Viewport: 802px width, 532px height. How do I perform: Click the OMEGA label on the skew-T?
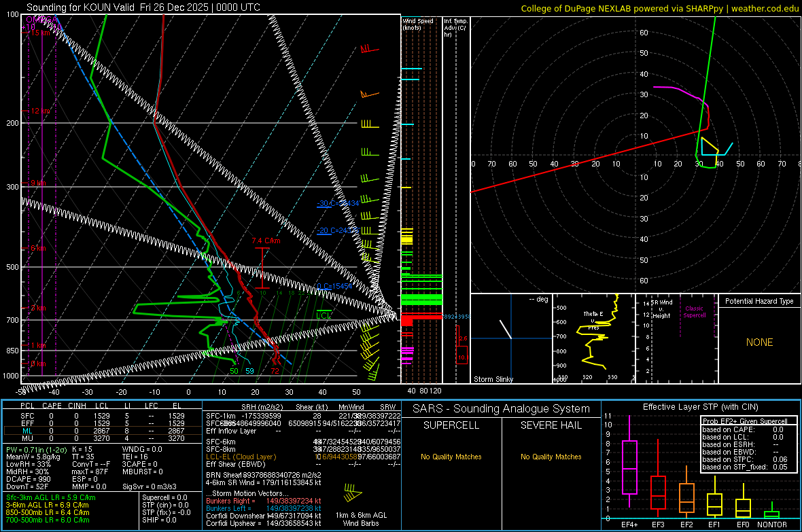pos(42,20)
